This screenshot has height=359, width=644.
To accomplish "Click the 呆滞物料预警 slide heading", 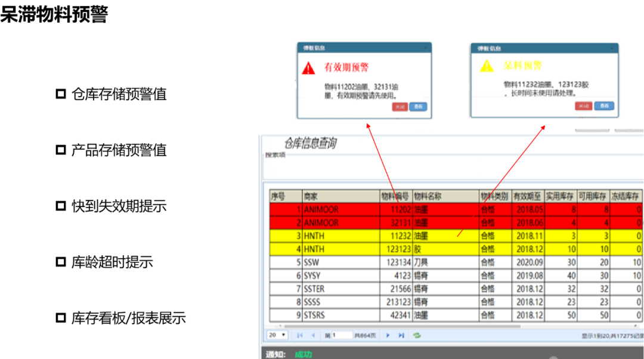I will [x=54, y=14].
